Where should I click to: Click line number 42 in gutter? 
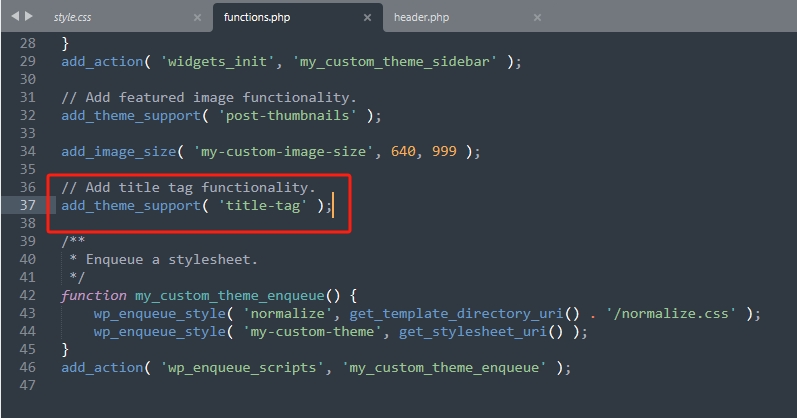click(27, 295)
